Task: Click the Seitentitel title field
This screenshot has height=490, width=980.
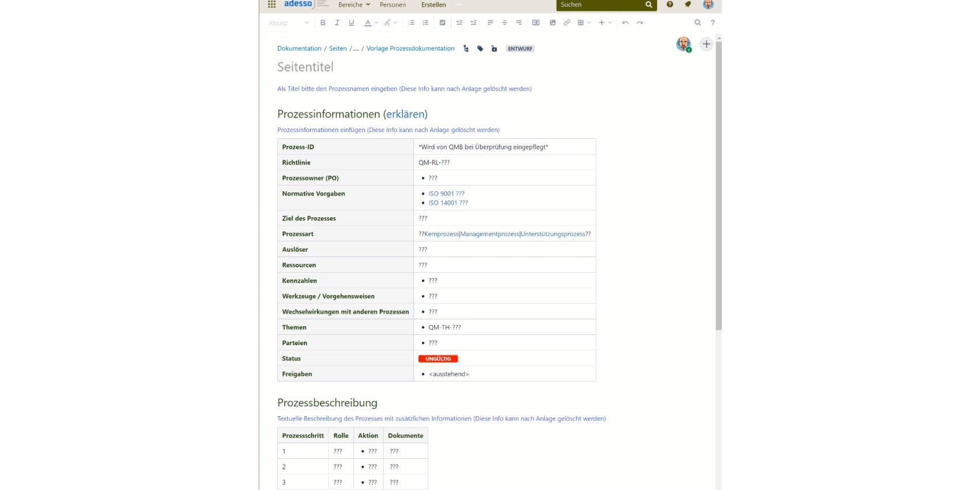Action: coord(306,67)
